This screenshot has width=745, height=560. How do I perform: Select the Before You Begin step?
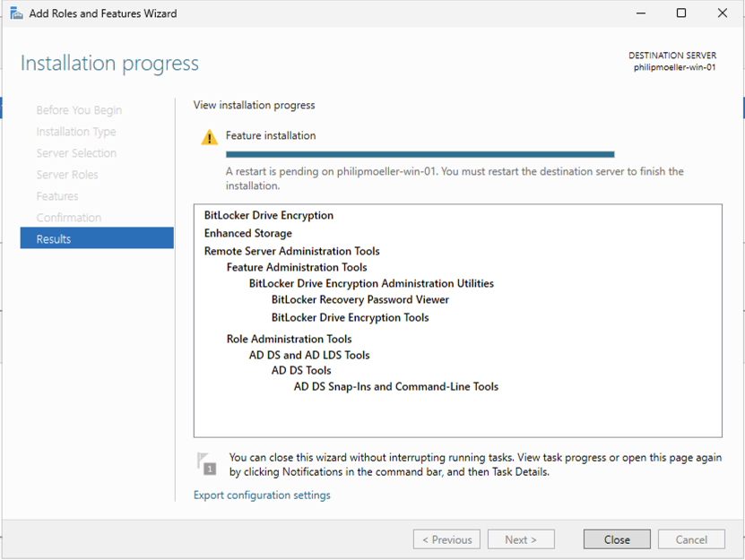[79, 110]
